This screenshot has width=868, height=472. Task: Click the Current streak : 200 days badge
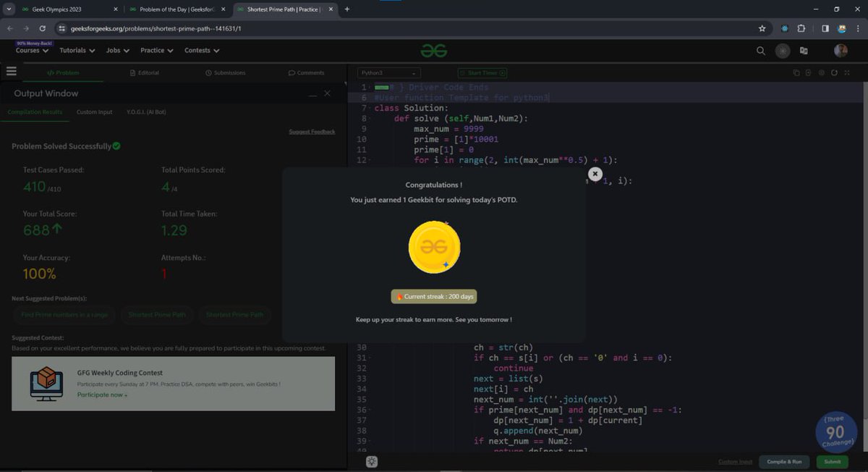point(434,297)
